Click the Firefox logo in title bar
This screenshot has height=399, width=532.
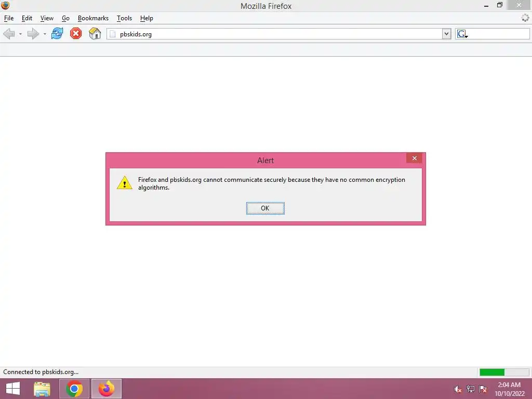tap(5, 5)
